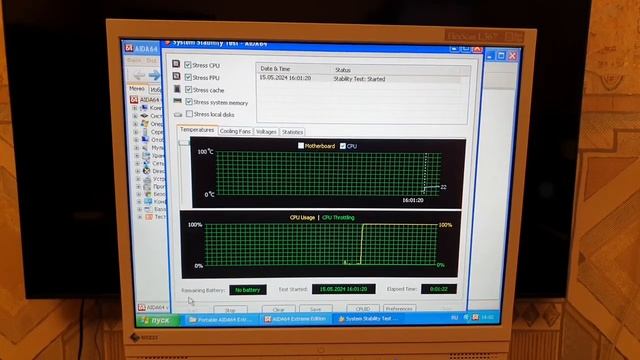Click the Мультимедиа speaker icon in tree

(146, 147)
